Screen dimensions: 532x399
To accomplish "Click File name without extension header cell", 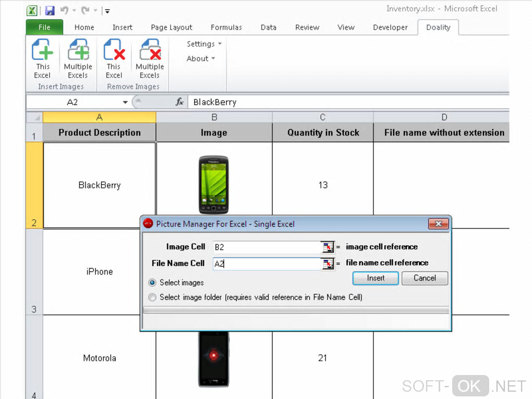I will click(441, 132).
